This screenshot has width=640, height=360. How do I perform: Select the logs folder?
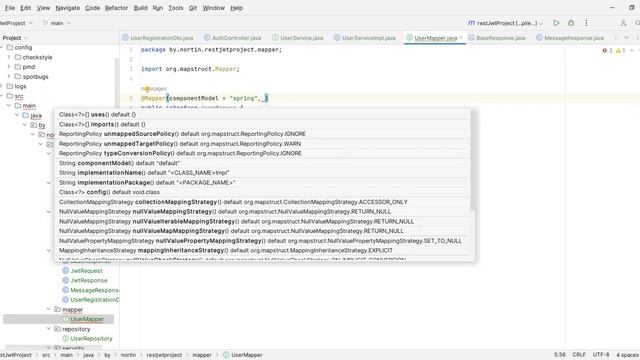(20, 87)
